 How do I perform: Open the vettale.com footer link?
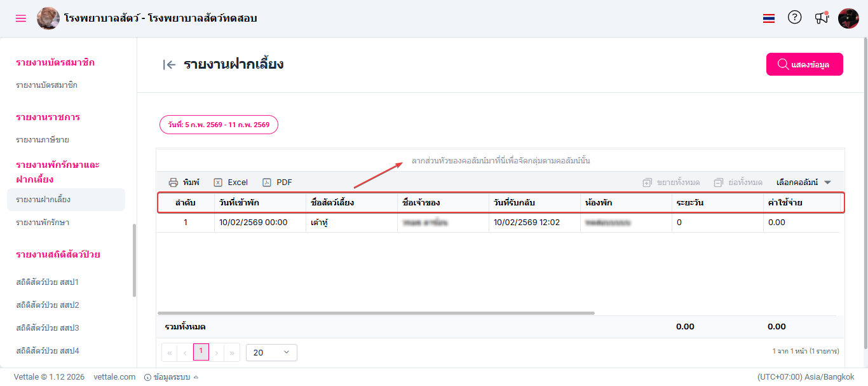click(114, 377)
